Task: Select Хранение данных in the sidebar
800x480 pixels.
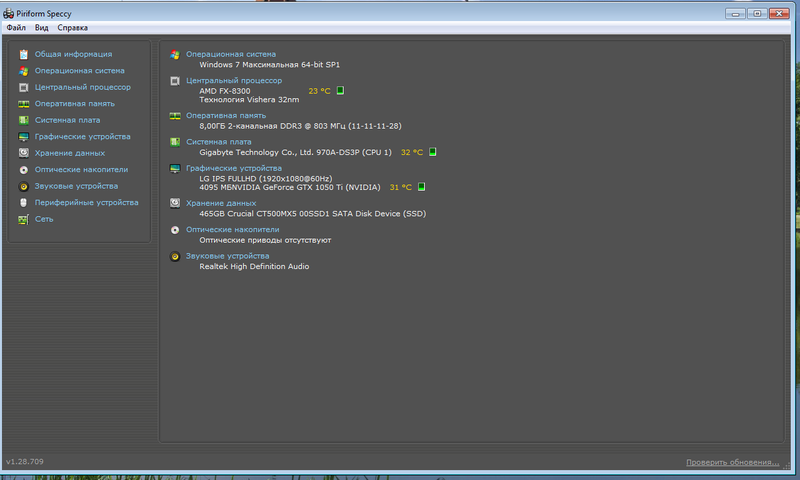Action: [x=70, y=153]
